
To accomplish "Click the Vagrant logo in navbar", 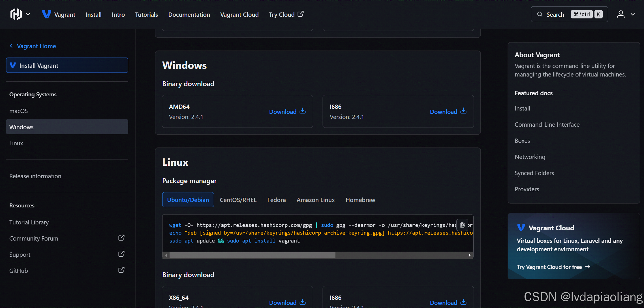I will point(59,14).
